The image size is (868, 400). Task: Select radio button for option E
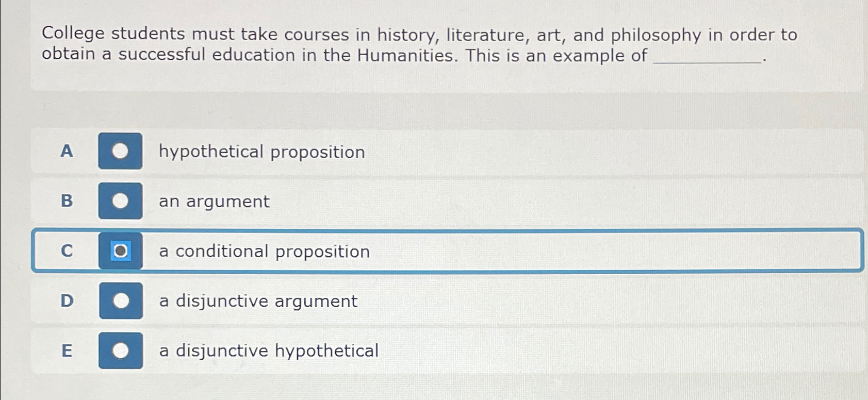(120, 351)
